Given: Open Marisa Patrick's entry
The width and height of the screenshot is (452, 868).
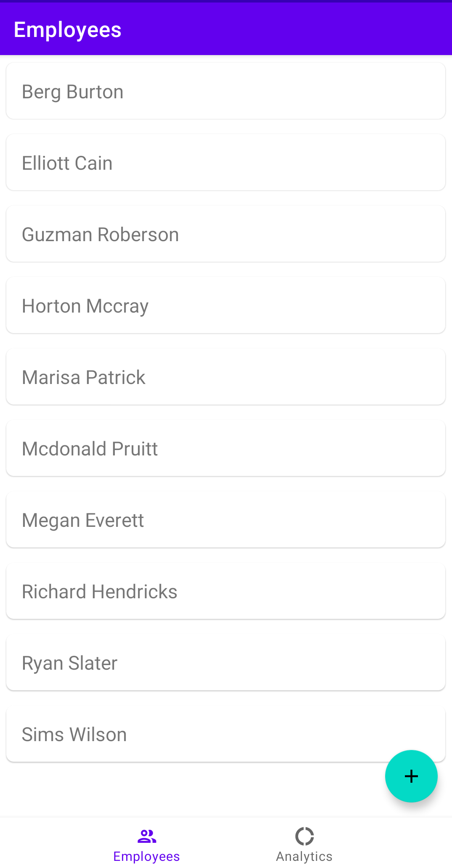Looking at the screenshot, I should (226, 376).
